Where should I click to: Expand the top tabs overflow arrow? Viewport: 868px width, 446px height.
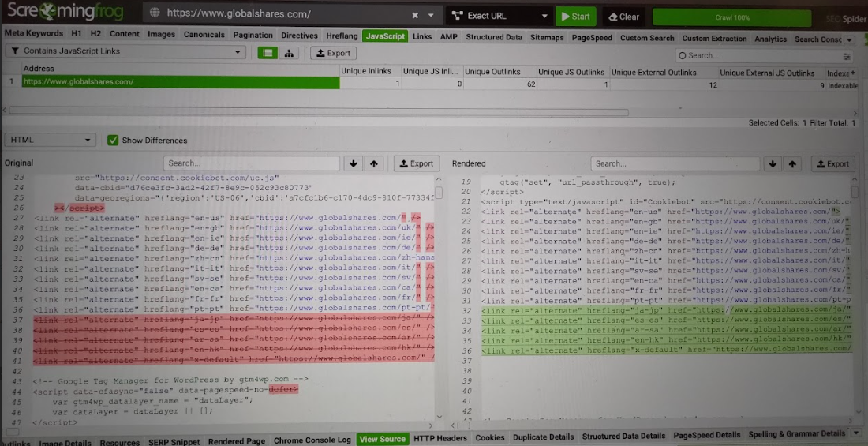(x=850, y=40)
